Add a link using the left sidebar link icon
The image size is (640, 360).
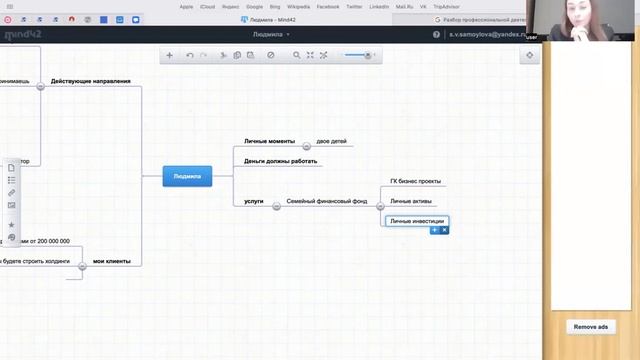[11, 193]
